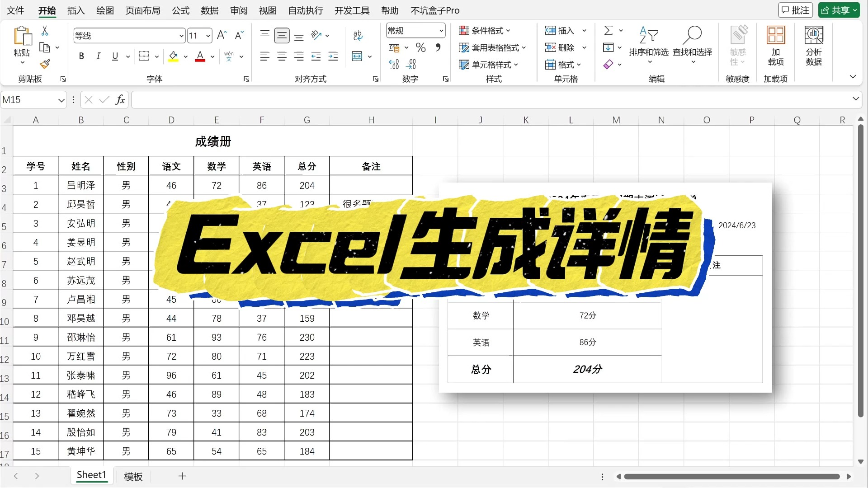Click the 批注 comments button
Image resolution: width=868 pixels, height=488 pixels.
tap(795, 10)
